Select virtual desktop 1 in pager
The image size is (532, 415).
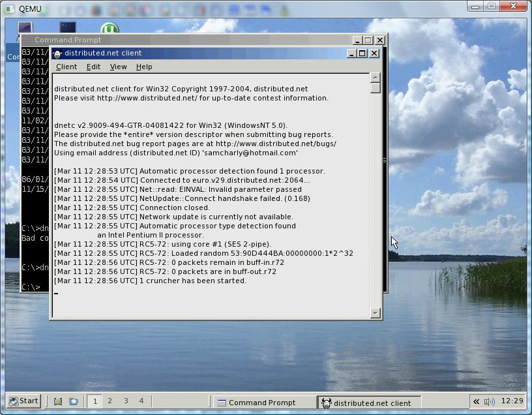pyautogui.click(x=95, y=401)
